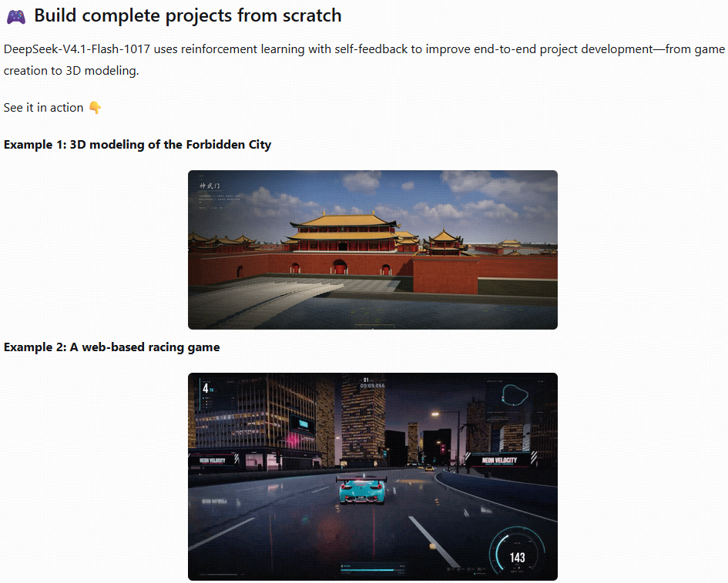Click the race timer reading 00:09.066
The height and width of the screenshot is (583, 728).
(x=372, y=386)
